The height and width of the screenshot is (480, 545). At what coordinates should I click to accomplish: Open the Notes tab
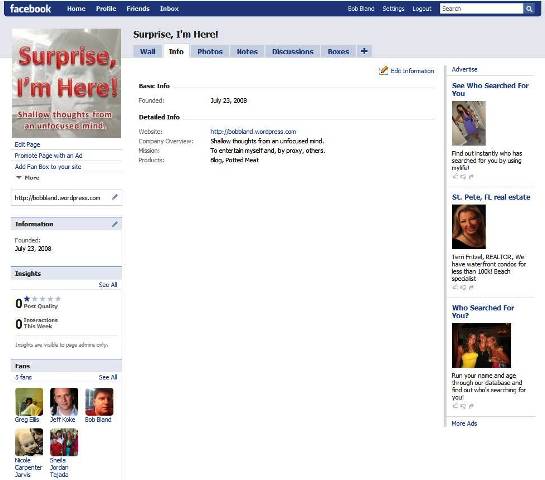click(247, 51)
